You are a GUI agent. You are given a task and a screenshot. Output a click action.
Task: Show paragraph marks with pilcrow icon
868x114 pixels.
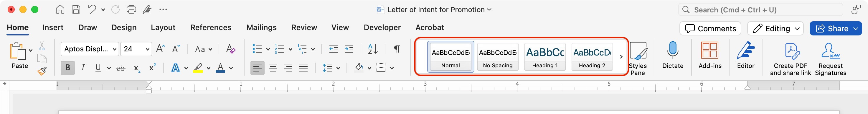click(397, 49)
